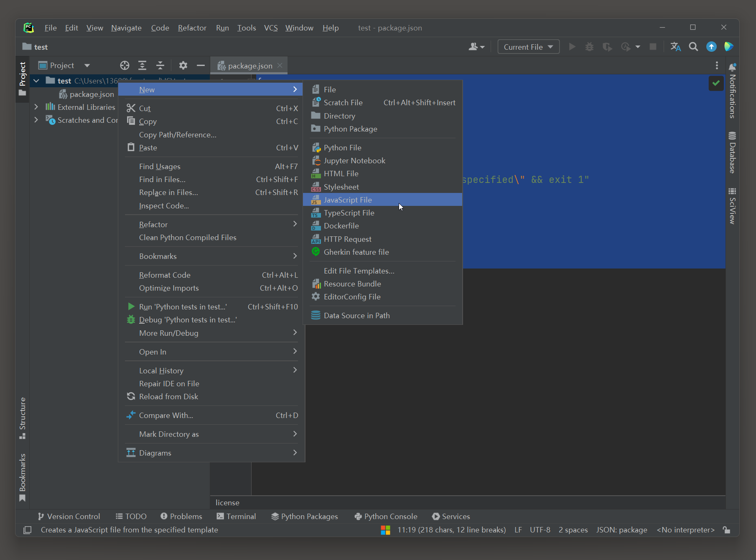Click the Stop button in the toolbar
The image size is (756, 560).
pyautogui.click(x=653, y=47)
